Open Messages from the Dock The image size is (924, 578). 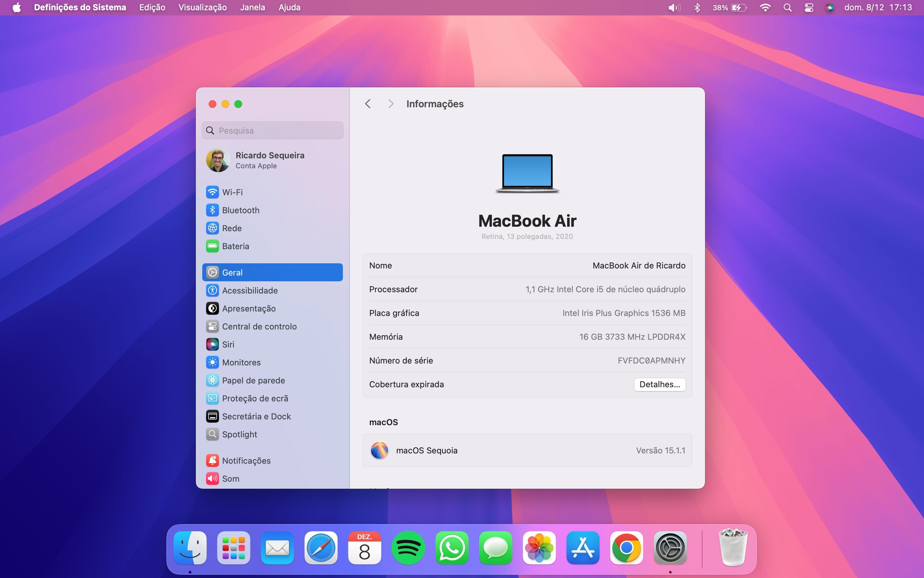(496, 548)
